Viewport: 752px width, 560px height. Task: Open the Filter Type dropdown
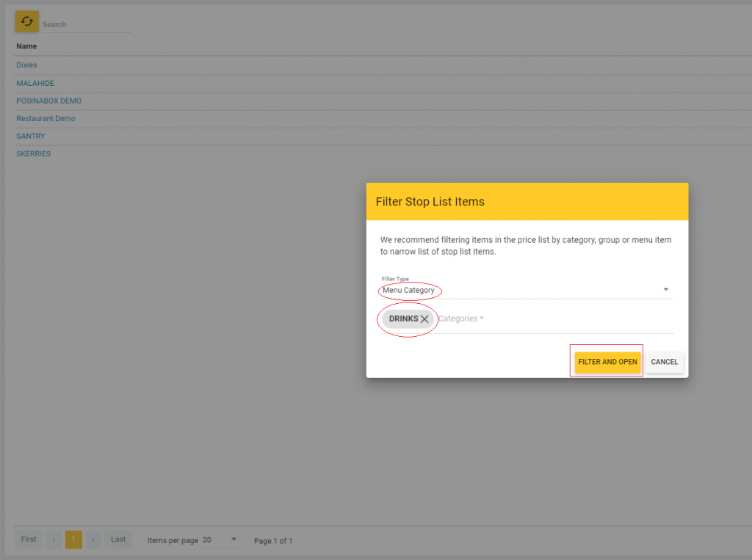tap(665, 289)
